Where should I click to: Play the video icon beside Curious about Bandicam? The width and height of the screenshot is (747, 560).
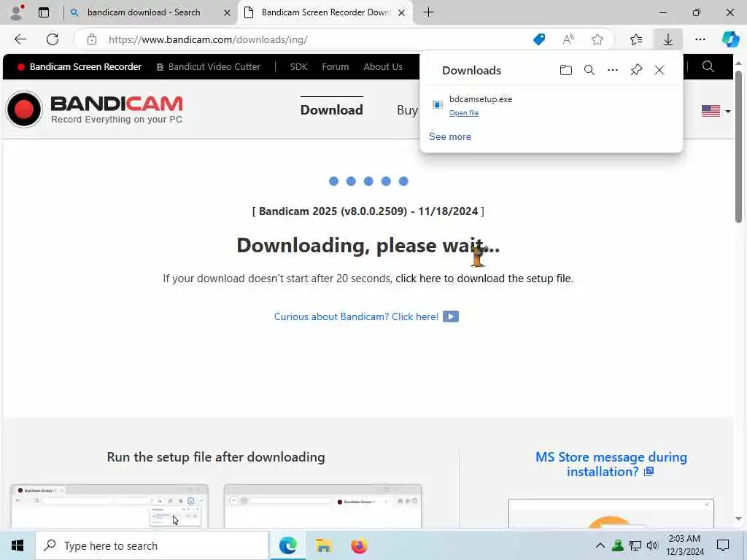tap(451, 316)
